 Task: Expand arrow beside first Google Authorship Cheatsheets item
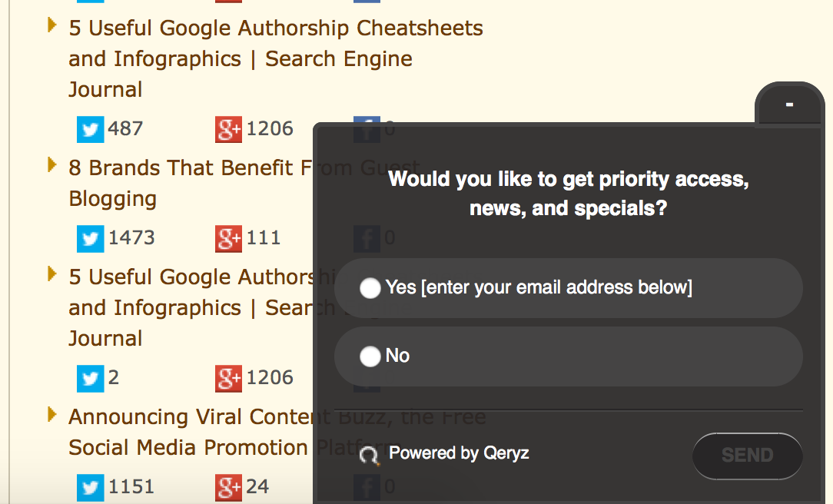point(52,25)
